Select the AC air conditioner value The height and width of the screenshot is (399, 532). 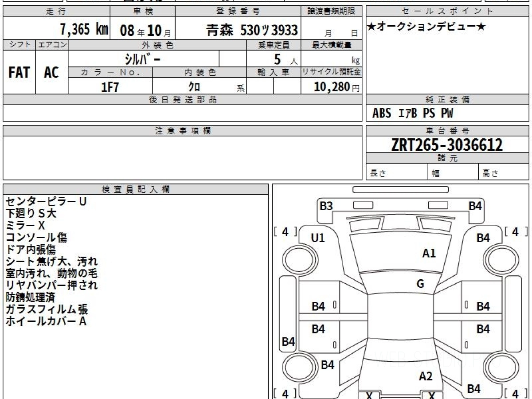[x=51, y=72]
